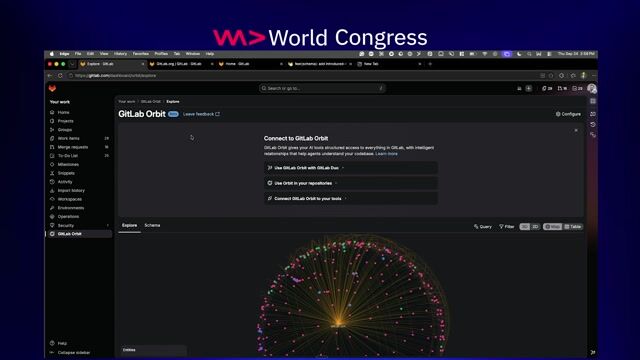Click the create new plus icon in header

coord(529,89)
